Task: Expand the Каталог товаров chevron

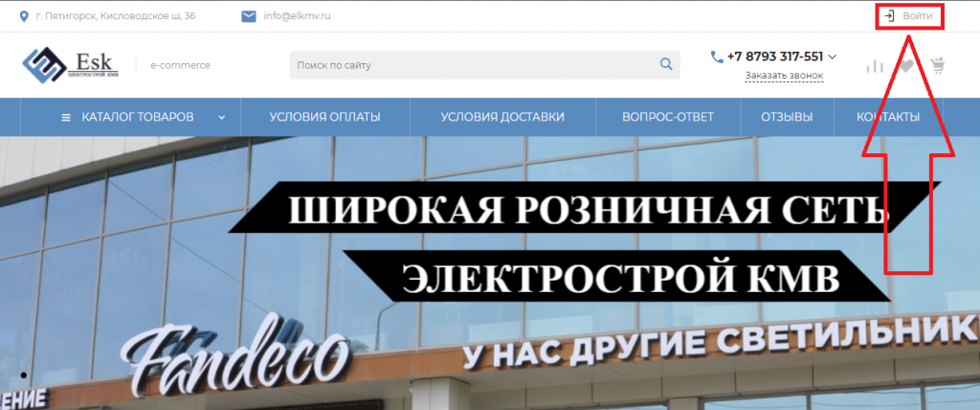Action: [222, 117]
